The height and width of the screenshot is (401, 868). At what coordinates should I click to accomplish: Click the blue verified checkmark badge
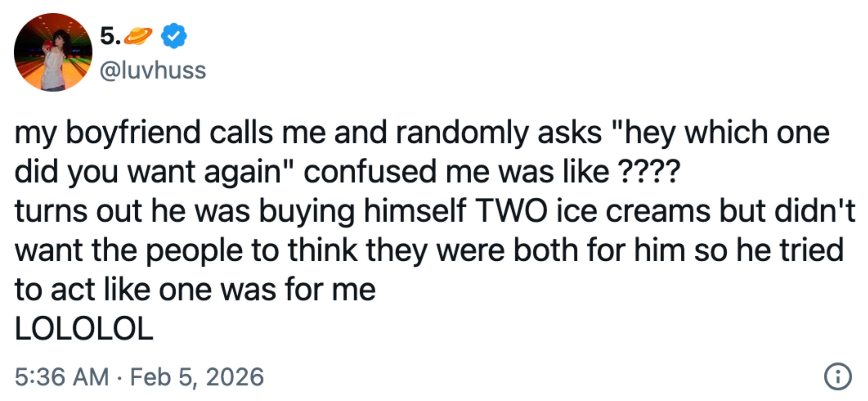(174, 36)
